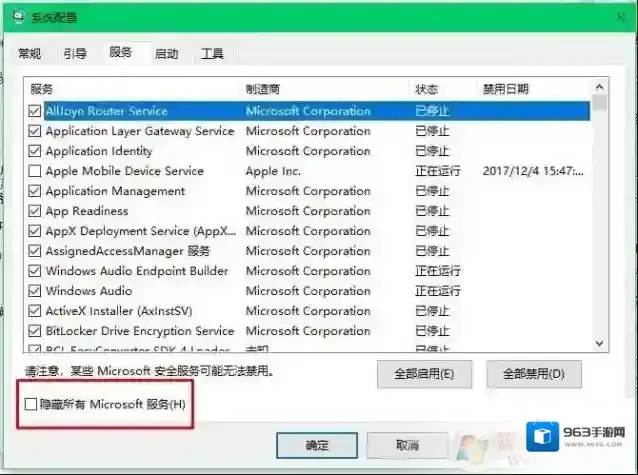
Task: Select ActiveX Installer (AxInstSV) row
Action: [x=309, y=311]
